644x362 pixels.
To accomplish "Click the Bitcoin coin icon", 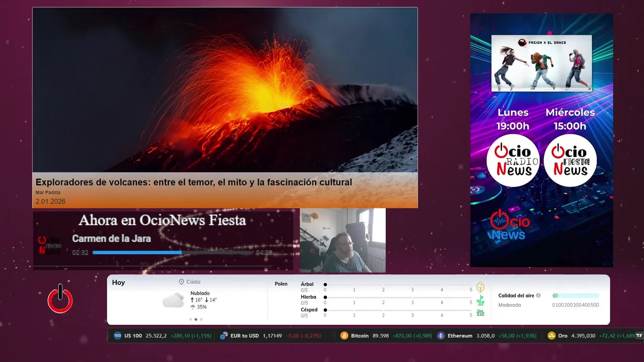I will coord(344,335).
